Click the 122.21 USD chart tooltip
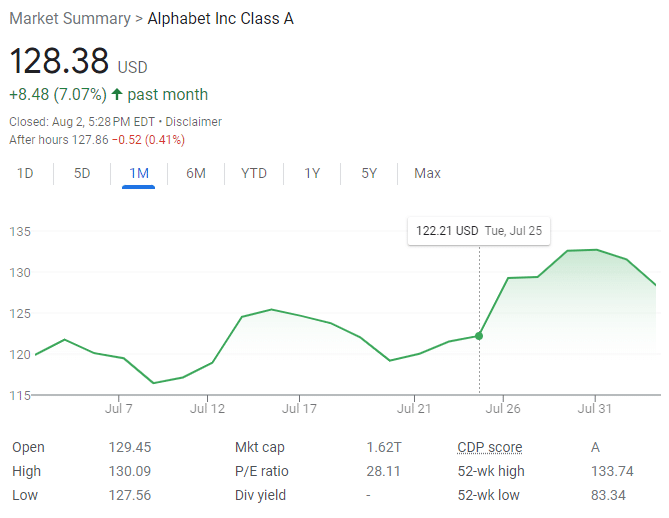The width and height of the screenshot is (669, 518). (x=479, y=230)
